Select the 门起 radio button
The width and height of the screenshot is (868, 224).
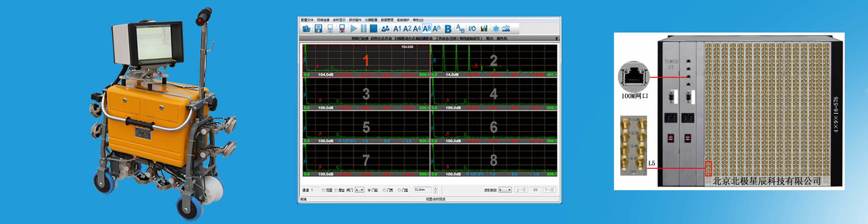point(369,190)
